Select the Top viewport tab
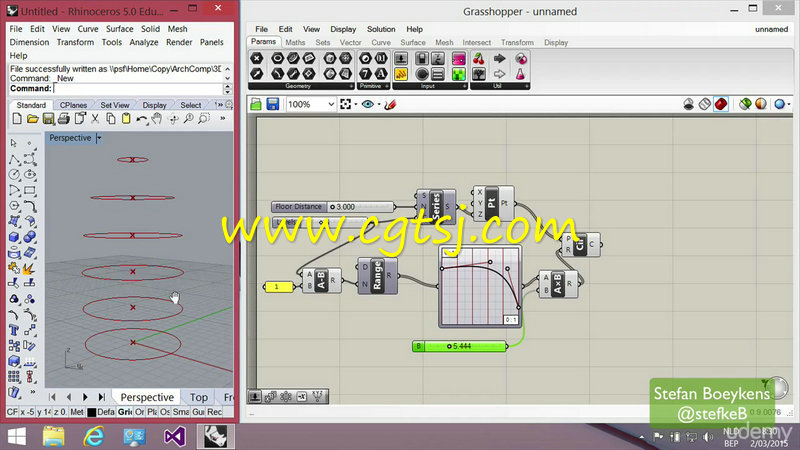 (199, 397)
